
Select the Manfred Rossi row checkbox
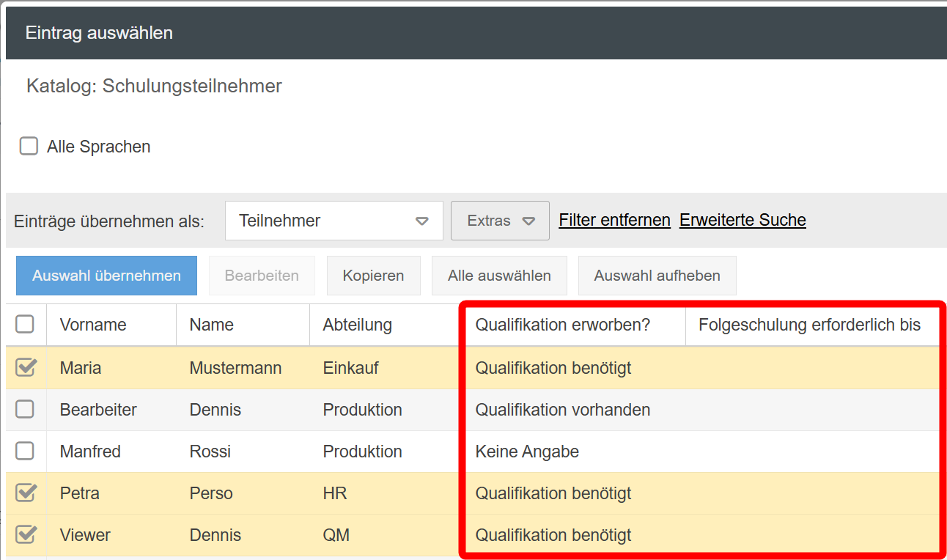[25, 451]
